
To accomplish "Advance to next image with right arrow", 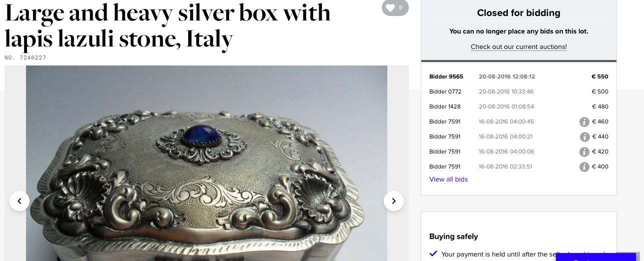I will pos(394,201).
